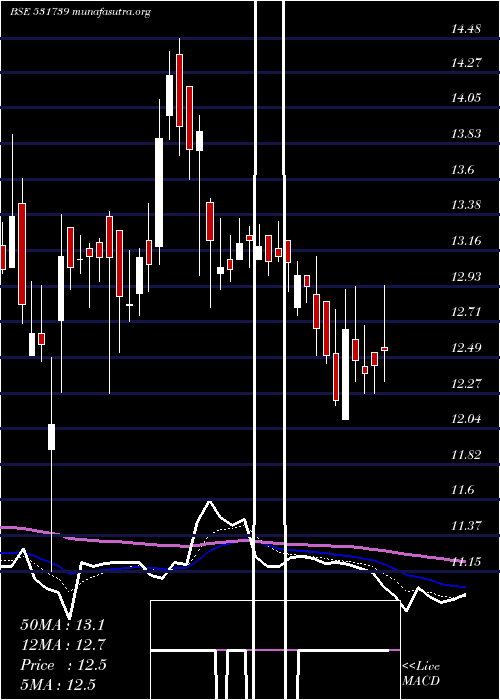This screenshot has height=700, width=500.
Task: Click the 11.82 price axis label
Action: pos(466,455)
